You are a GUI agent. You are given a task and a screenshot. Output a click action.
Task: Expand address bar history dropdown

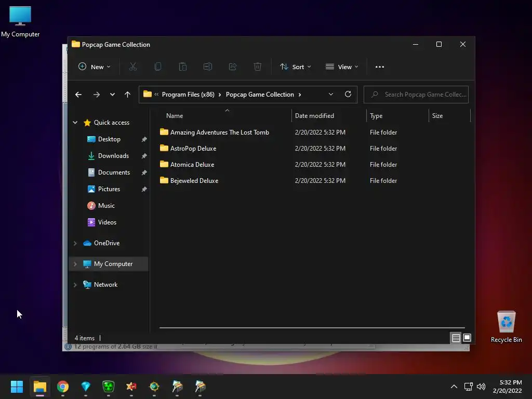331,95
